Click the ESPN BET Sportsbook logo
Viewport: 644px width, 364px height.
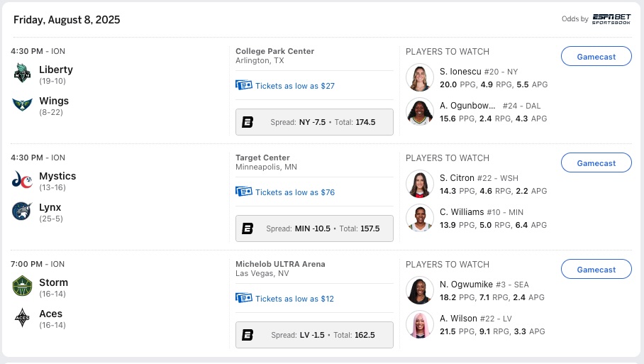pos(611,19)
